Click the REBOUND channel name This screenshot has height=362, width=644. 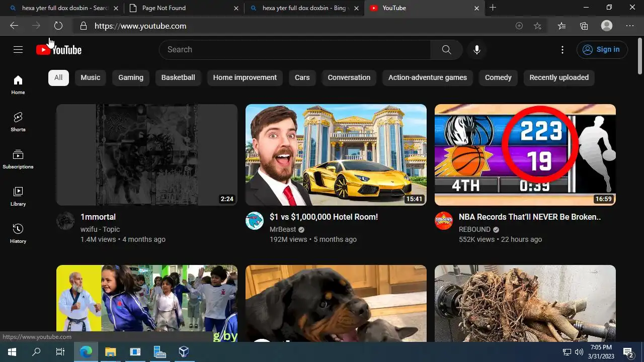click(474, 229)
